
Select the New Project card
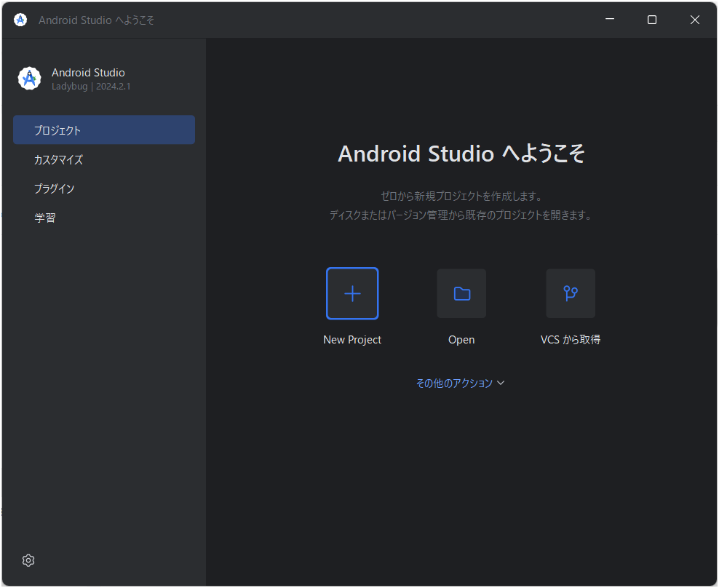(x=352, y=306)
